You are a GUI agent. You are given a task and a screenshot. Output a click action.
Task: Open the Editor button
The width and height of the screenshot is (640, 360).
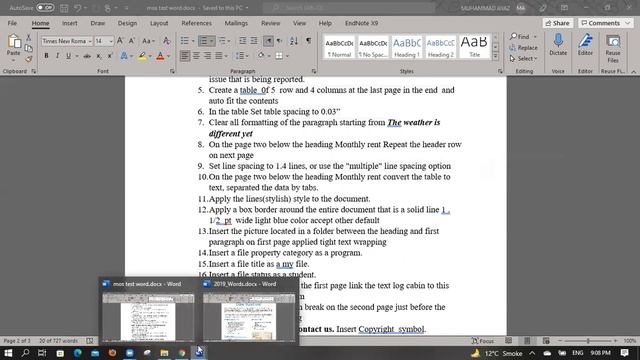(x=585, y=45)
